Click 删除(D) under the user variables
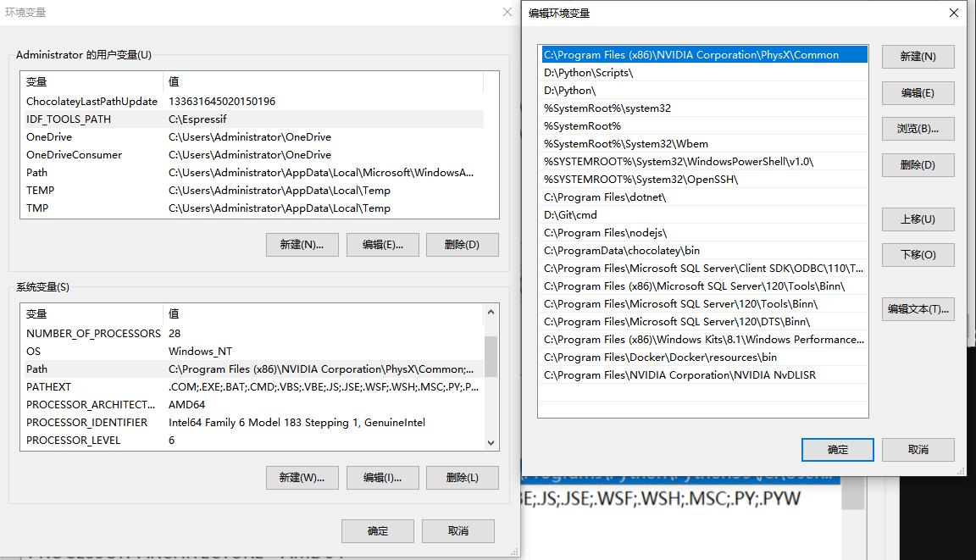The width and height of the screenshot is (976, 560). click(462, 245)
